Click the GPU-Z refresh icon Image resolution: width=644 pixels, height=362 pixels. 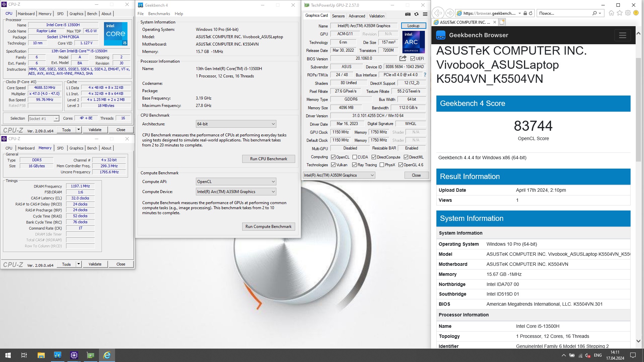[417, 14]
